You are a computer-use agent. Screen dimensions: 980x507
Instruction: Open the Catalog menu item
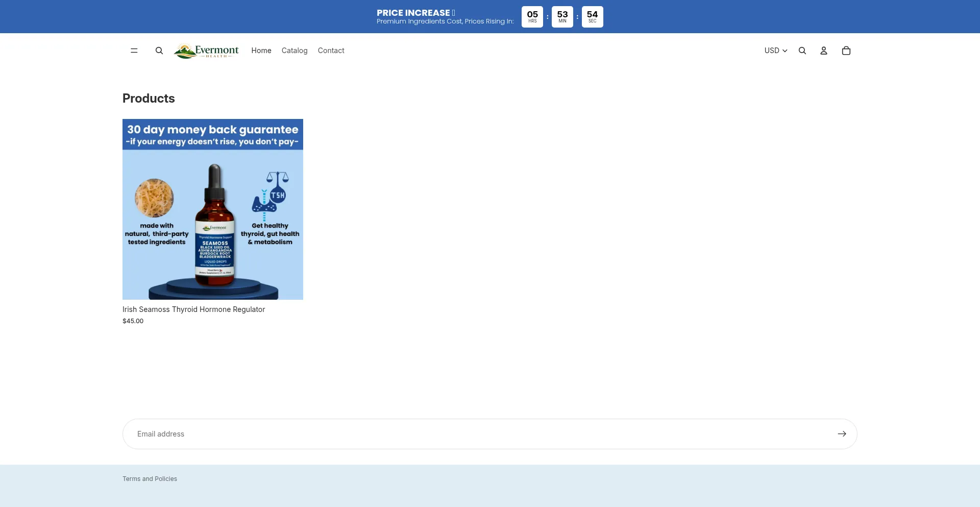[x=295, y=51]
